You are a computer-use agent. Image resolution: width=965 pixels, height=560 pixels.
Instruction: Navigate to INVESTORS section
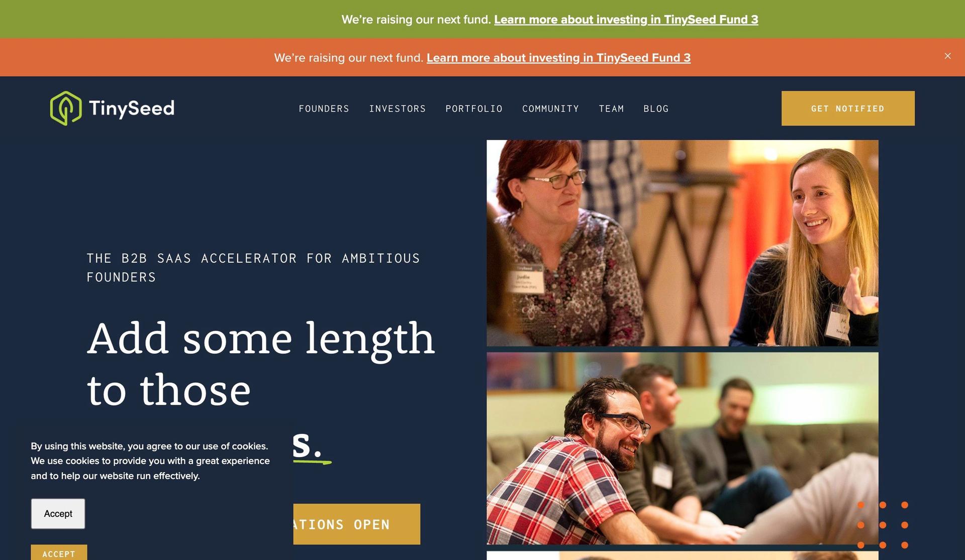pyautogui.click(x=398, y=108)
